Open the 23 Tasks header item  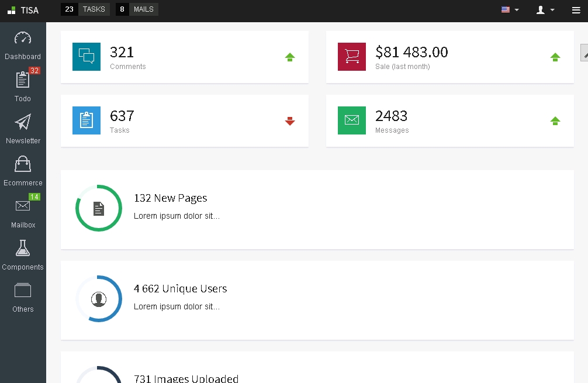85,9
